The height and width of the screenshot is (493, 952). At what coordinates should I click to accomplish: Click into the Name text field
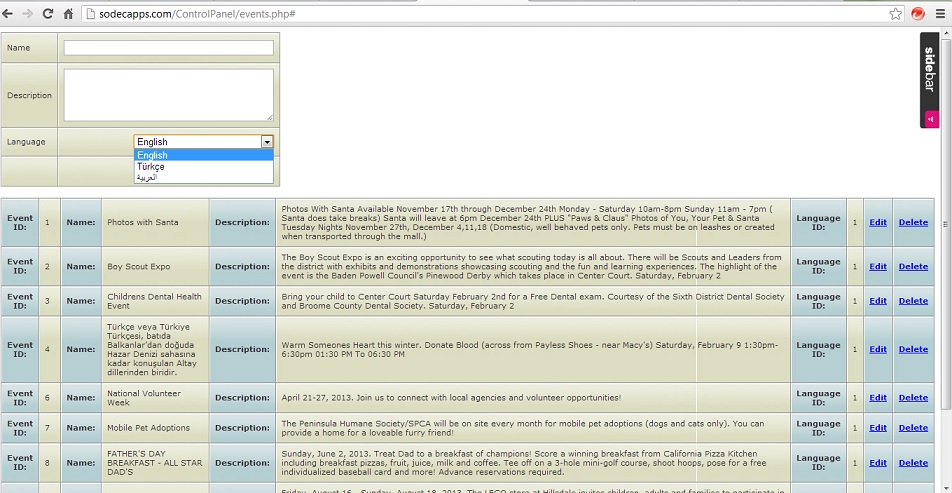point(168,48)
